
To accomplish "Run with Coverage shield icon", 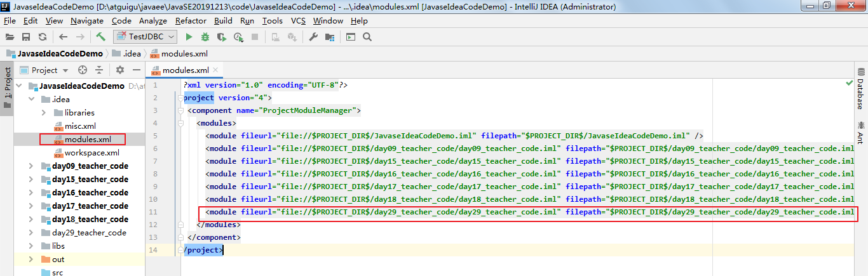I will pyautogui.click(x=222, y=37).
